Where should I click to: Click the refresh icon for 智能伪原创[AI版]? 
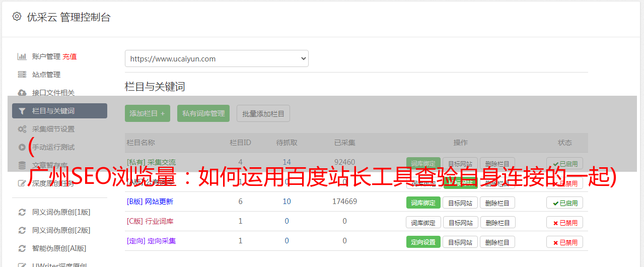click(x=22, y=248)
